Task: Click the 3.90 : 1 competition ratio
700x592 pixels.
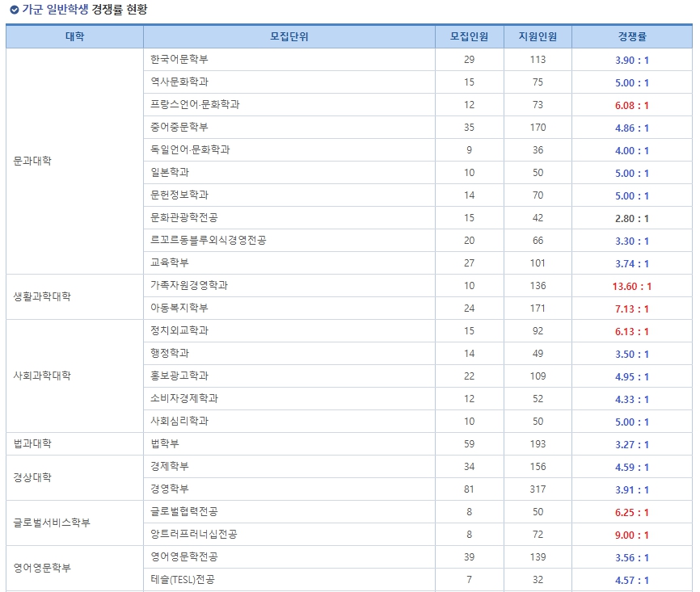Action: 632,61
